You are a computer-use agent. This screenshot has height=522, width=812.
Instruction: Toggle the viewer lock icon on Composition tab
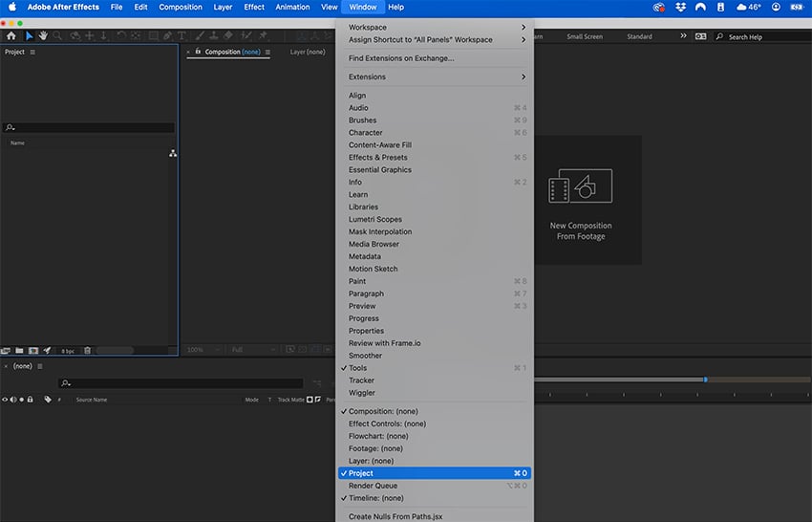coord(198,52)
